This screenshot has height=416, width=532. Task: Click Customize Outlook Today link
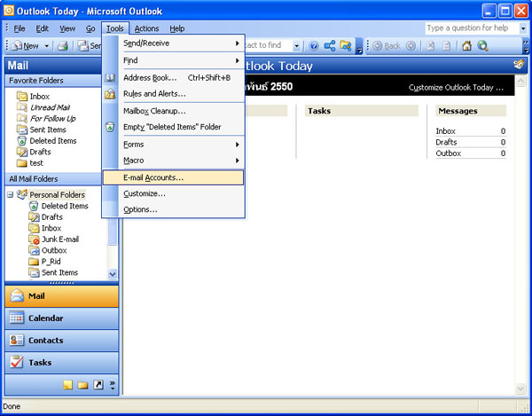pyautogui.click(x=456, y=88)
